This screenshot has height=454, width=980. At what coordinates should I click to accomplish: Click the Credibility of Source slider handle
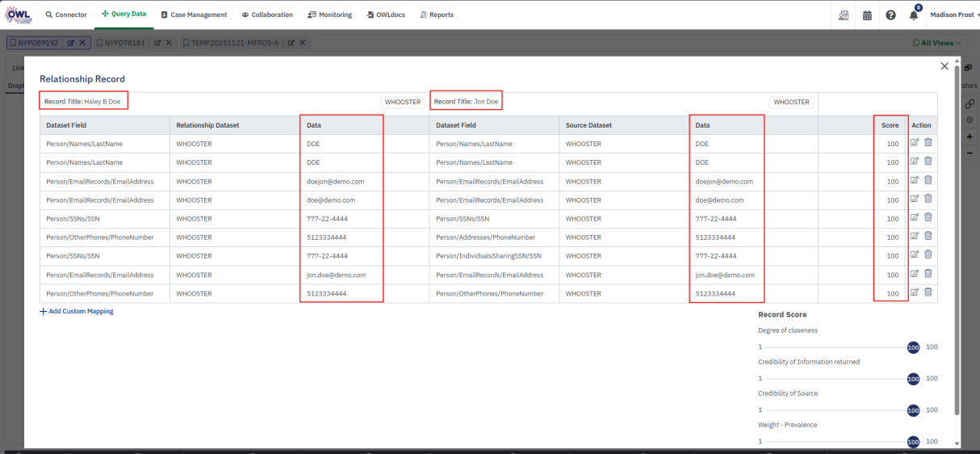point(913,410)
